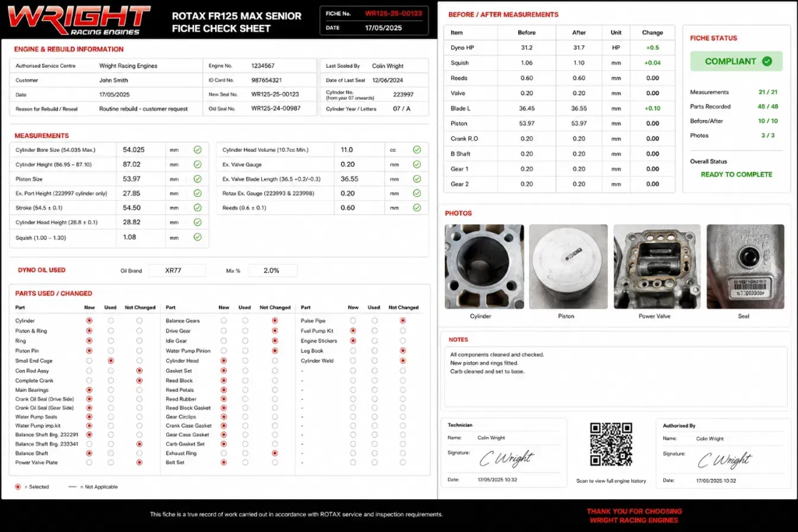Image resolution: width=798 pixels, height=532 pixels.
Task: Click the QR code for engine history
Action: coord(611,445)
